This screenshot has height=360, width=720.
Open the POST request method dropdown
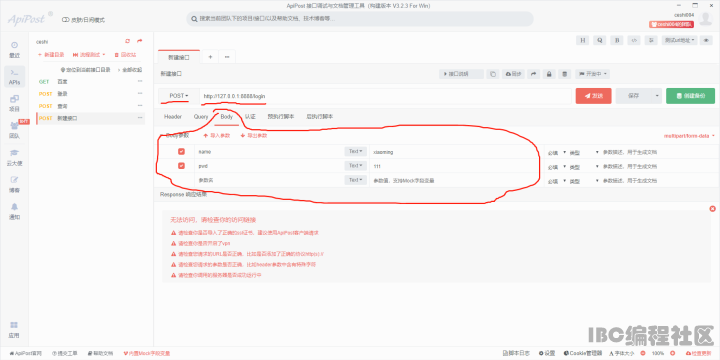click(179, 96)
